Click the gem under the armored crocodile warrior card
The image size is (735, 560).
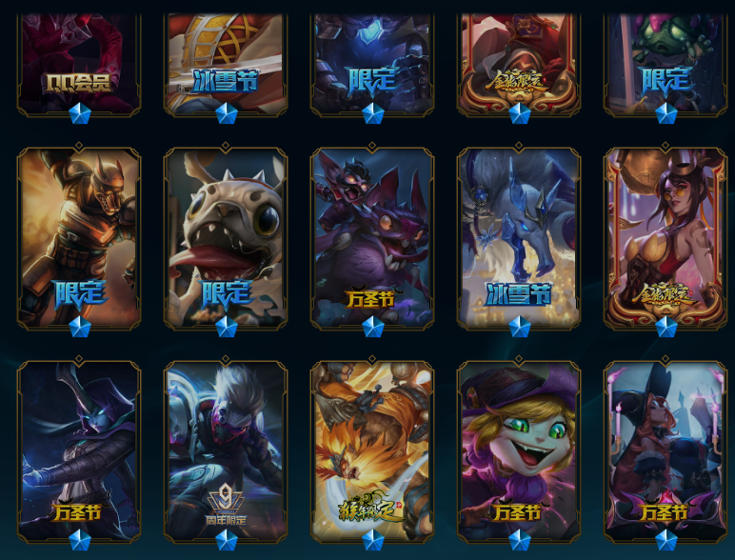tap(80, 327)
